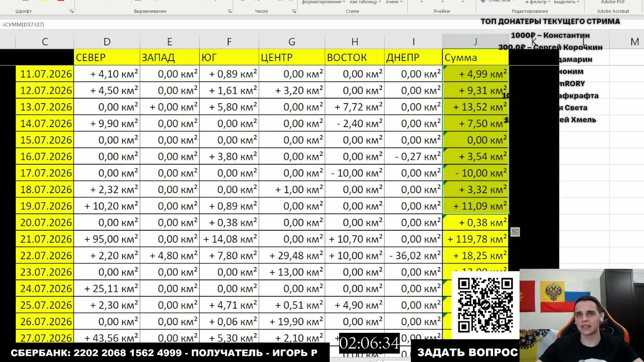This screenshot has width=644, height=362.
Task: Click the 1000₽ – Константин donor entry
Action: (x=550, y=35)
